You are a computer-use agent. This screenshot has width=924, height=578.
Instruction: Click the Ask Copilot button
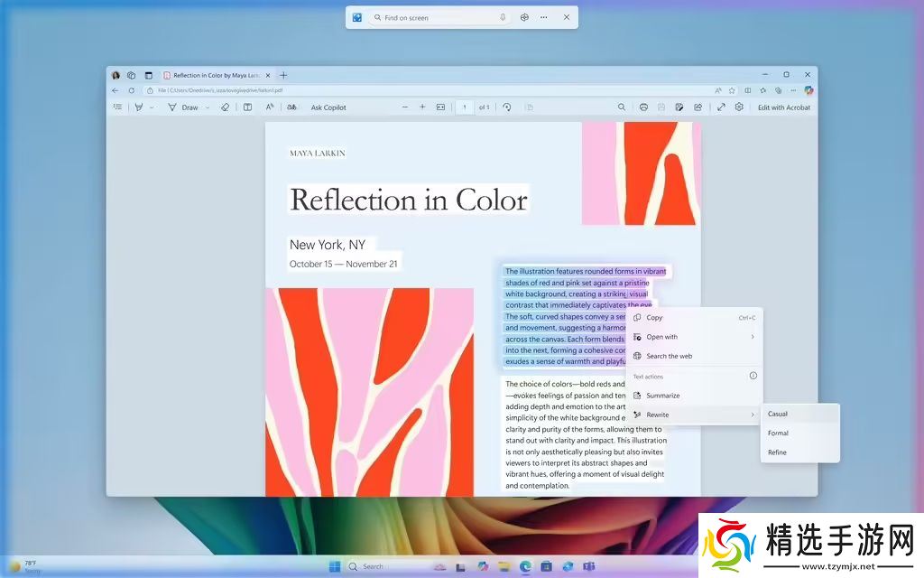pos(328,107)
